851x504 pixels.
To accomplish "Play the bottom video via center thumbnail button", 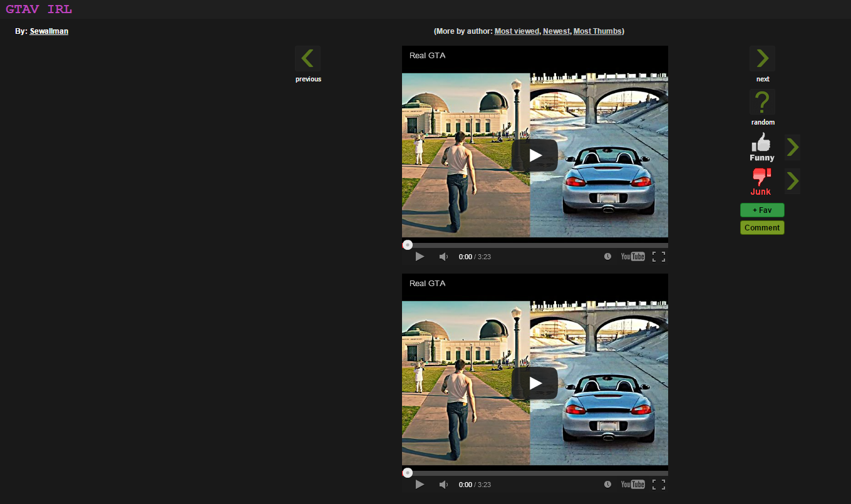I will 534,383.
